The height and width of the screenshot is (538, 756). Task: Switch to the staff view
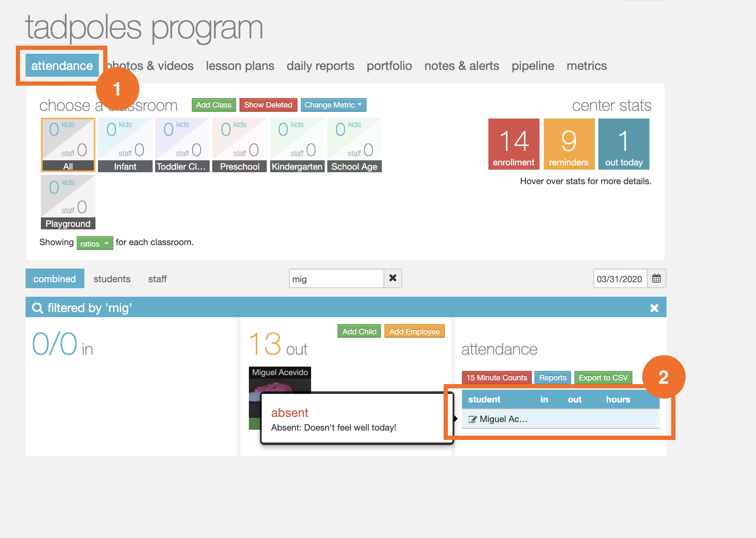click(157, 279)
